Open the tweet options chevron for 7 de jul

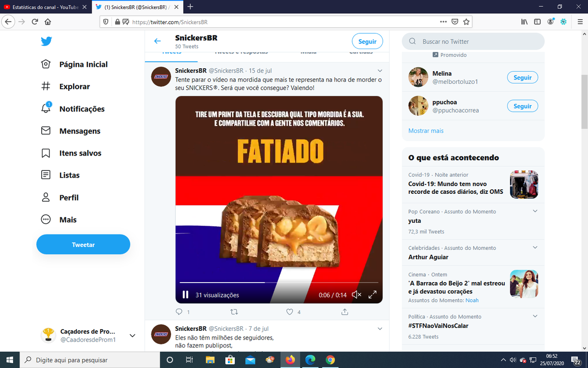point(380,328)
